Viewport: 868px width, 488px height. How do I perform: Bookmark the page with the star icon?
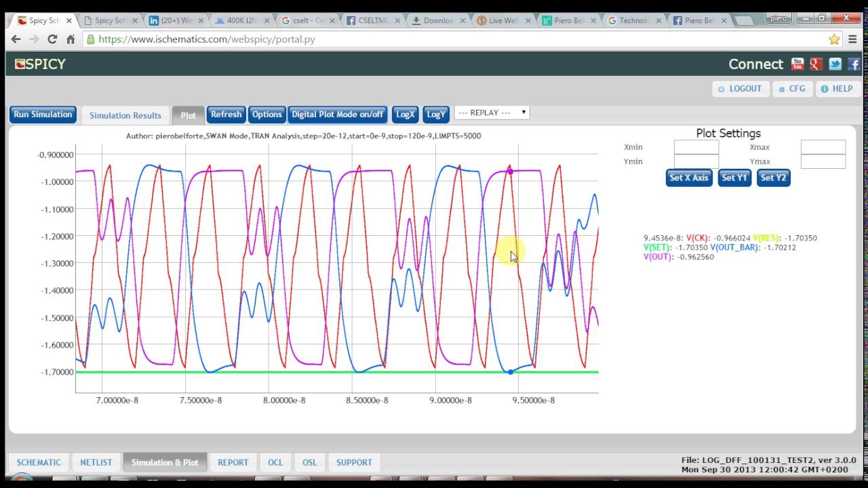pos(834,39)
